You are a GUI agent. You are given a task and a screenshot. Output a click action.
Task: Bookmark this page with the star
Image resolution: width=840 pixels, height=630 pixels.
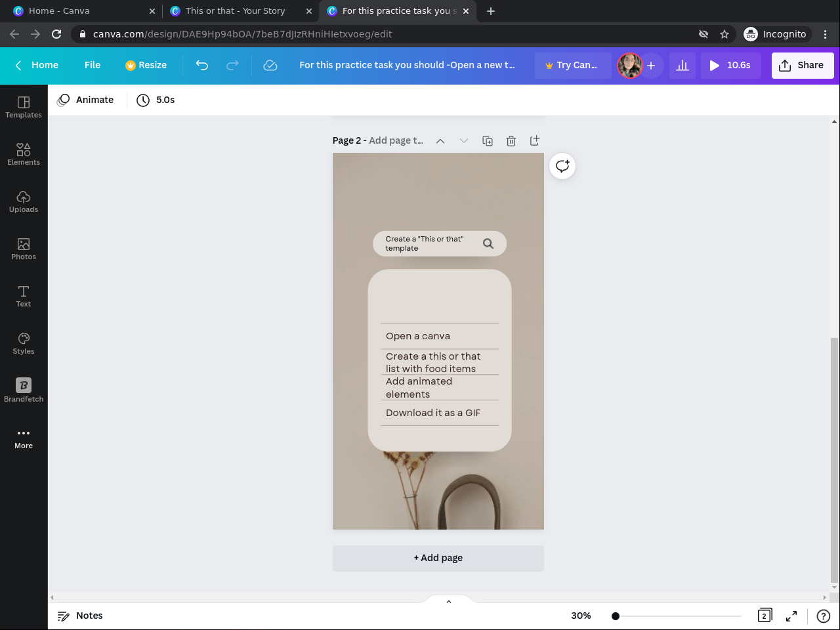tap(724, 34)
